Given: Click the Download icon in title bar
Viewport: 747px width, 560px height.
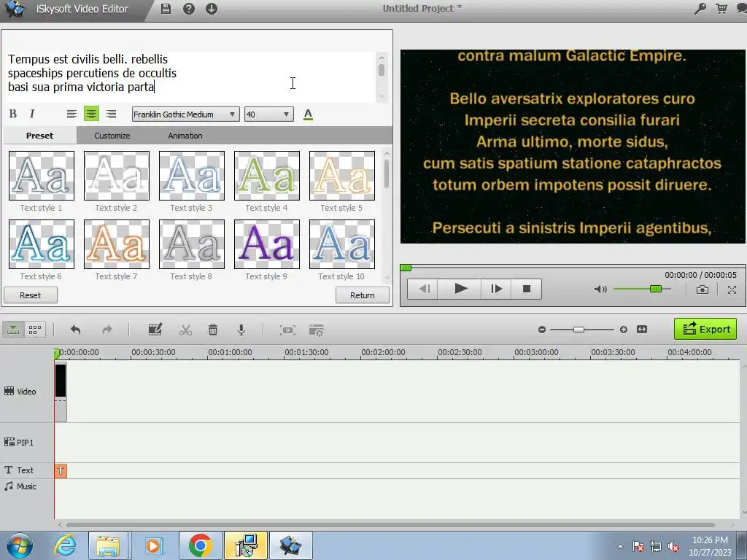Looking at the screenshot, I should pyautogui.click(x=212, y=9).
